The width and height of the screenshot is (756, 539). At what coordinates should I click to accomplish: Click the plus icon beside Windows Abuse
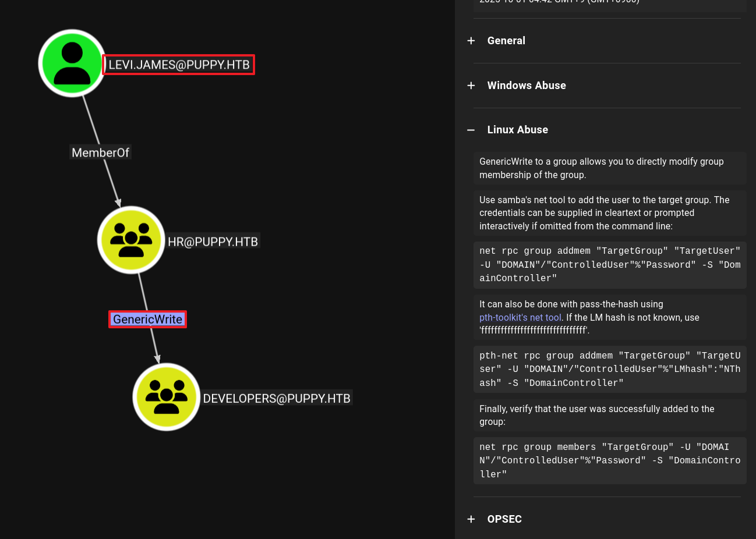(471, 86)
